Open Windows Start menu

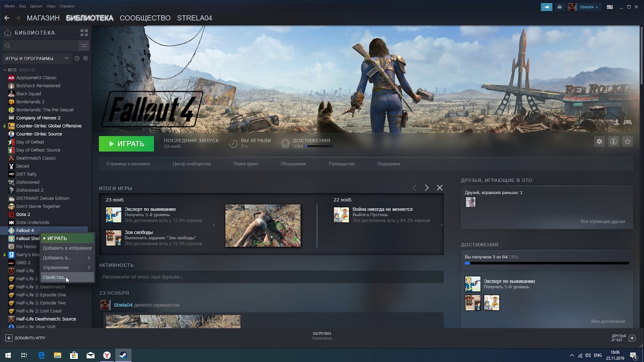(8, 355)
